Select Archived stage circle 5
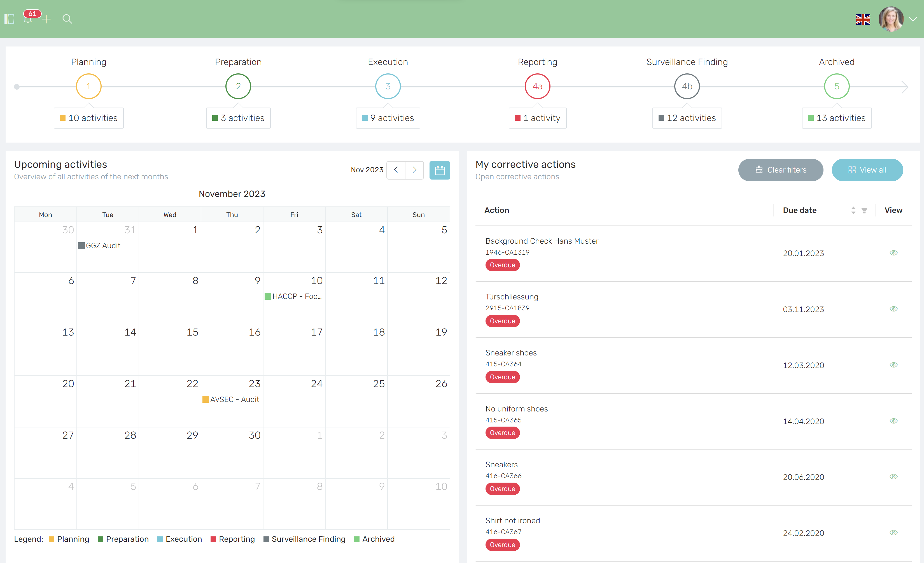The width and height of the screenshot is (924, 563). (x=837, y=86)
